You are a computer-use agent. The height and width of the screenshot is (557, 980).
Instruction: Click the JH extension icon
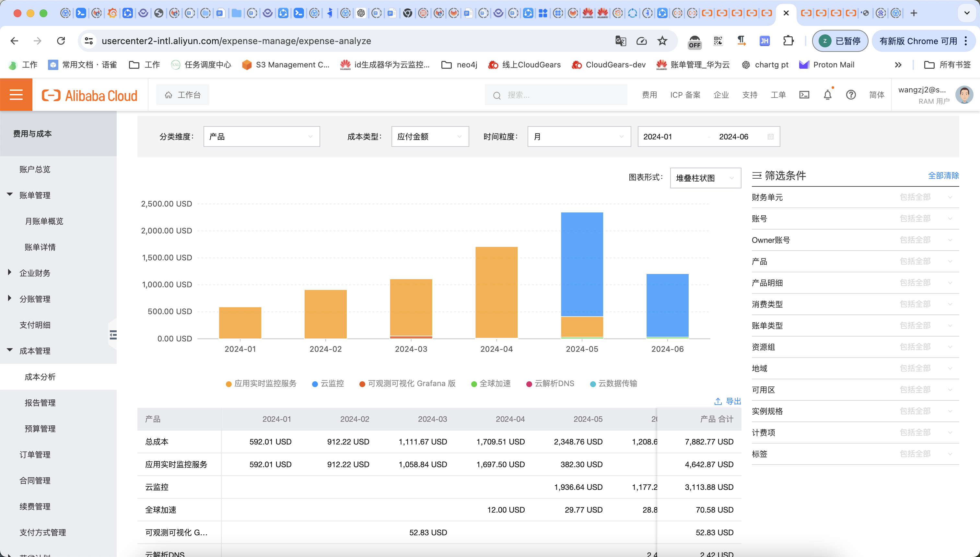(764, 41)
